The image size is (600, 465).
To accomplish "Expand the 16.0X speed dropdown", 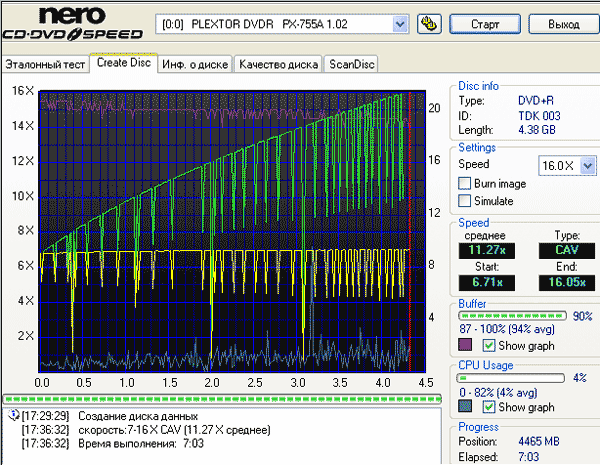I will [x=588, y=166].
